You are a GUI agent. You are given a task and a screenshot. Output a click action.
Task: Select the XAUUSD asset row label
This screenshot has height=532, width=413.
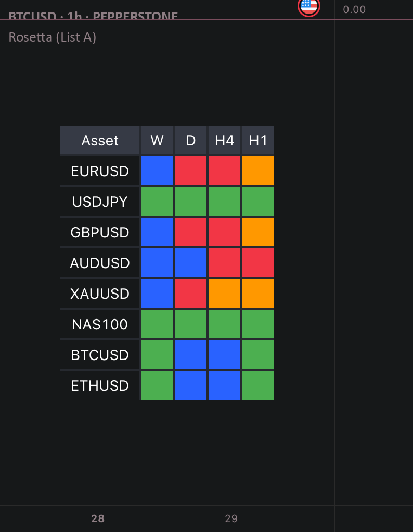(99, 294)
